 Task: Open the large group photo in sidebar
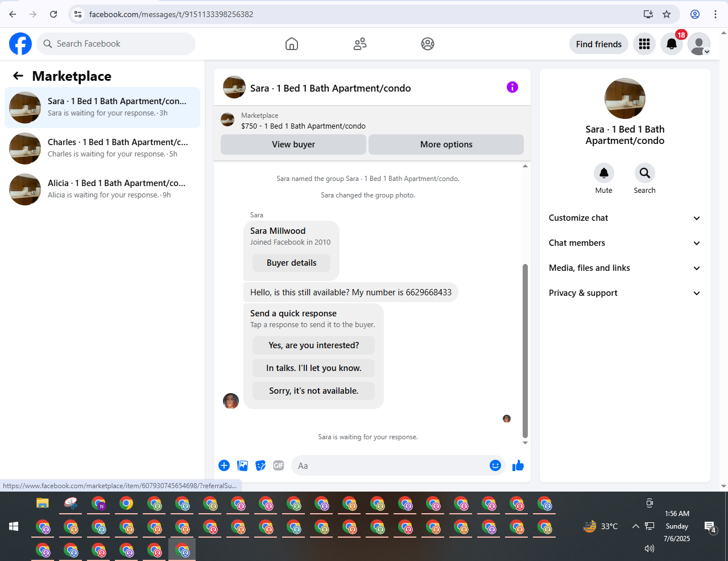point(625,98)
